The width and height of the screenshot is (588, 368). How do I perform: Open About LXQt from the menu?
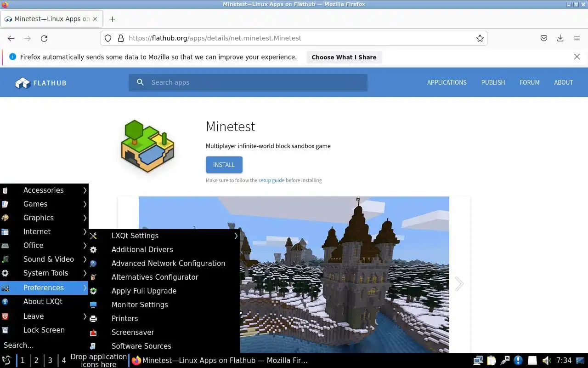(x=44, y=301)
